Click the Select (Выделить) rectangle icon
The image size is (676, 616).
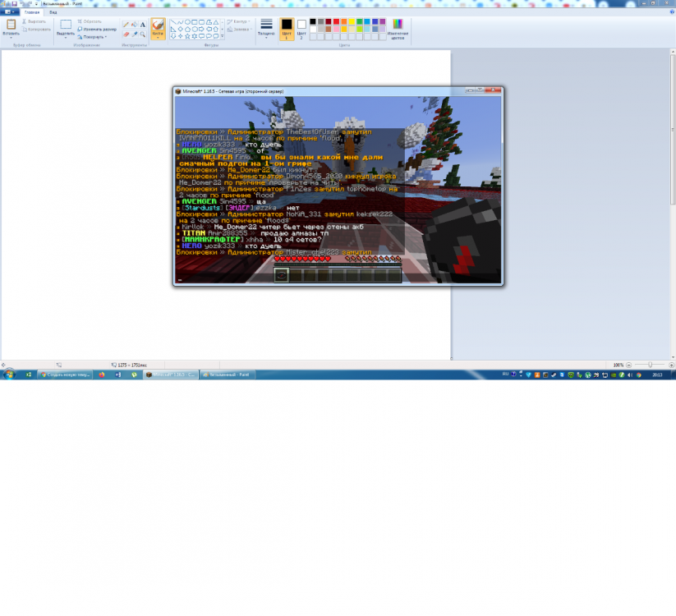tap(66, 24)
